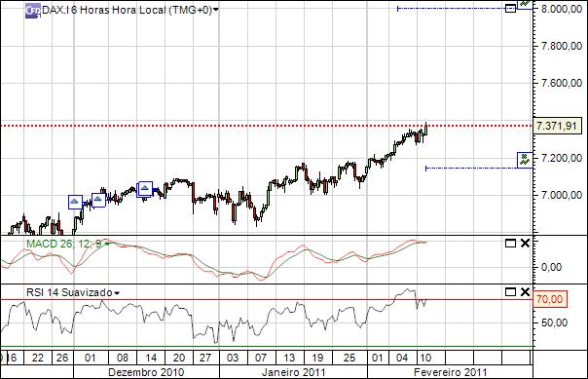Click the 7.800,00 price axis label
588x379 pixels.
pyautogui.click(x=562, y=46)
